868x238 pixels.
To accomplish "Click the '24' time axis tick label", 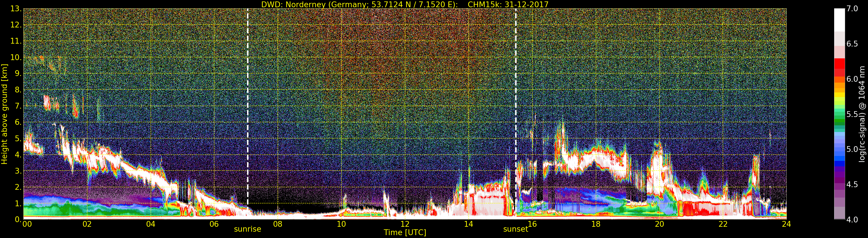I will pos(786,224).
